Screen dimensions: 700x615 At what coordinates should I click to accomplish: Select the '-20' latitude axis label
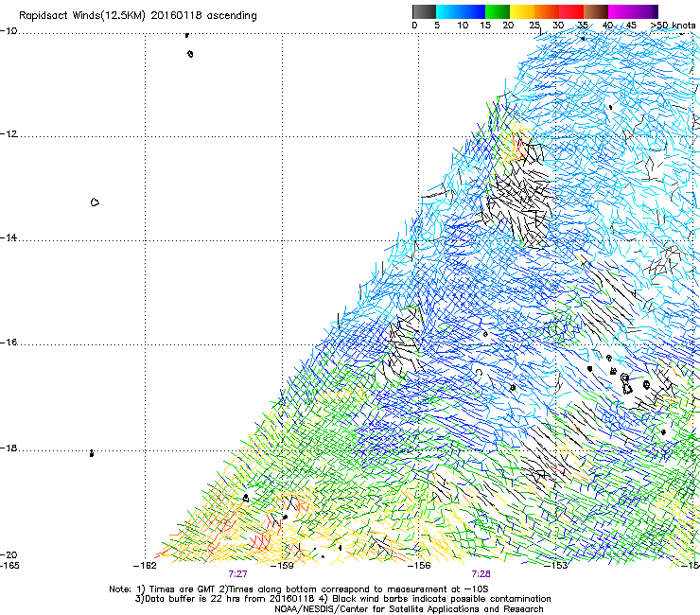click(x=9, y=554)
